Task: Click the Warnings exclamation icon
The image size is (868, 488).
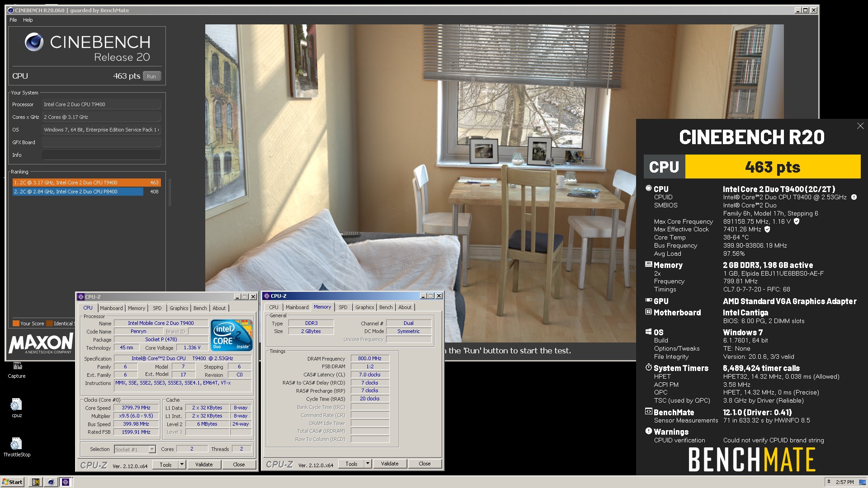Action: pyautogui.click(x=648, y=431)
